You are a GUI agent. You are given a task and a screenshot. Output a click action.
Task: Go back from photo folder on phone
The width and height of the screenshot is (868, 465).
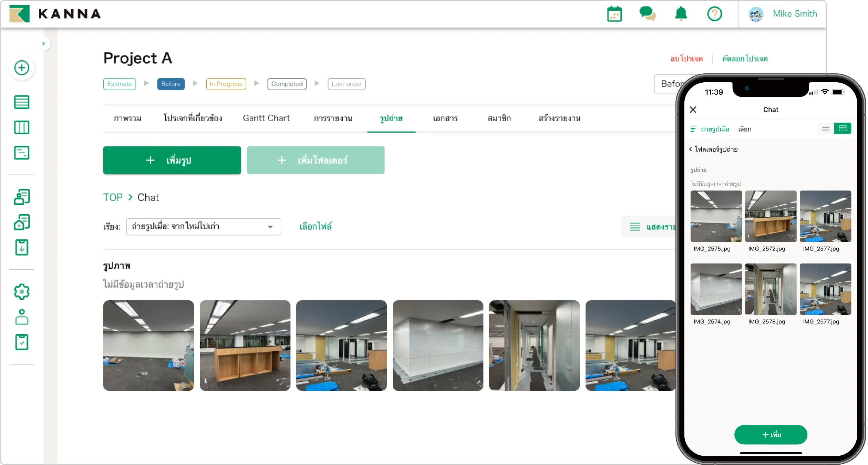coord(691,149)
